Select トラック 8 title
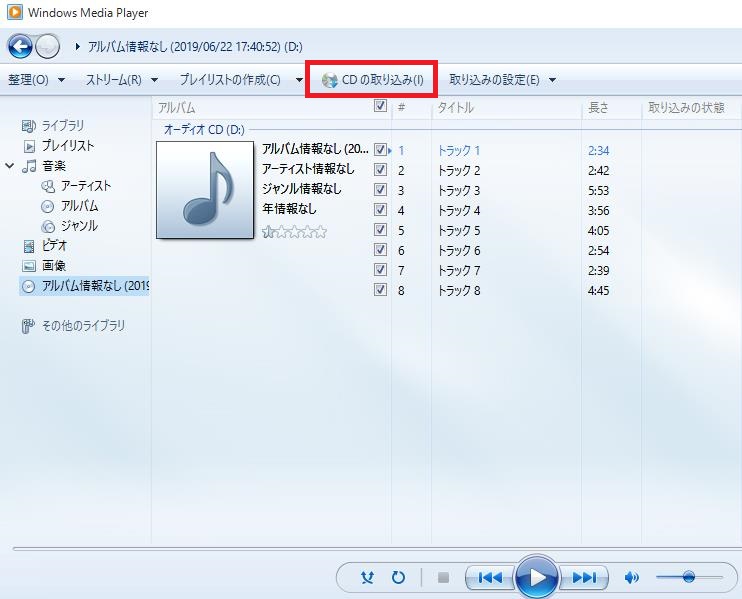Viewport: 742px width, 599px height. point(459,291)
